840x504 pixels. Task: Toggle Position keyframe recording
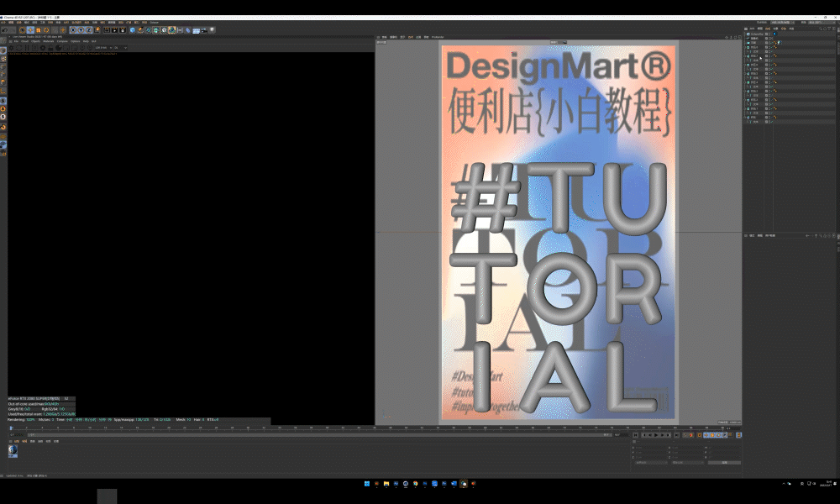[706, 435]
